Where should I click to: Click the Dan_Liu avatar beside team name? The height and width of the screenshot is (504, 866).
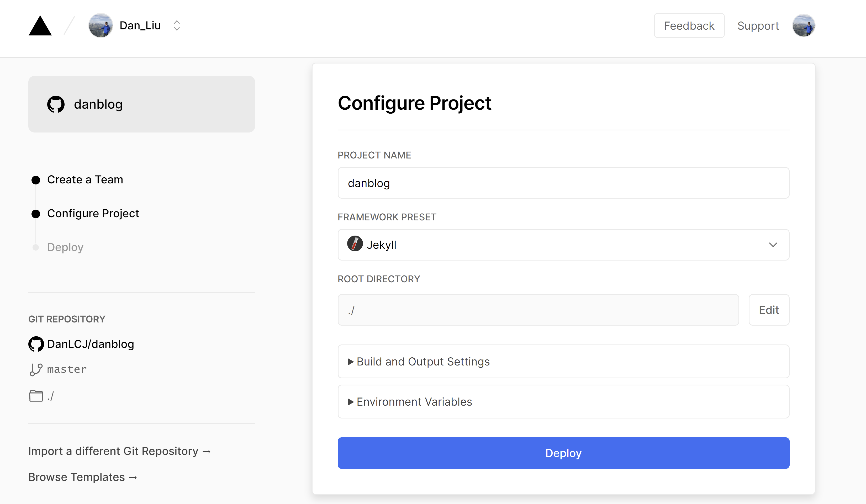tap(100, 26)
